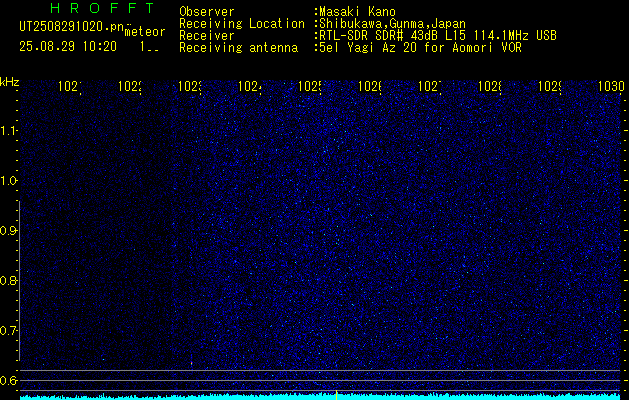Click the 1026 time axis label
The height and width of the screenshot is (400, 629).
370,86
